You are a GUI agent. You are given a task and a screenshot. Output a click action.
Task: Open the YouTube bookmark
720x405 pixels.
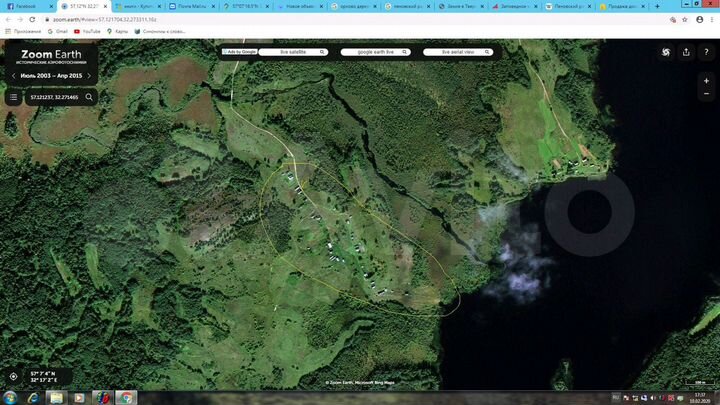(x=88, y=31)
